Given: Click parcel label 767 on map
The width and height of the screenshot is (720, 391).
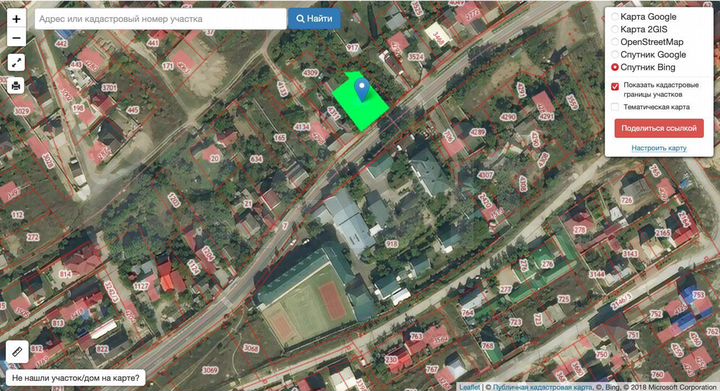Looking at the screenshot, I should click(x=432, y=369).
